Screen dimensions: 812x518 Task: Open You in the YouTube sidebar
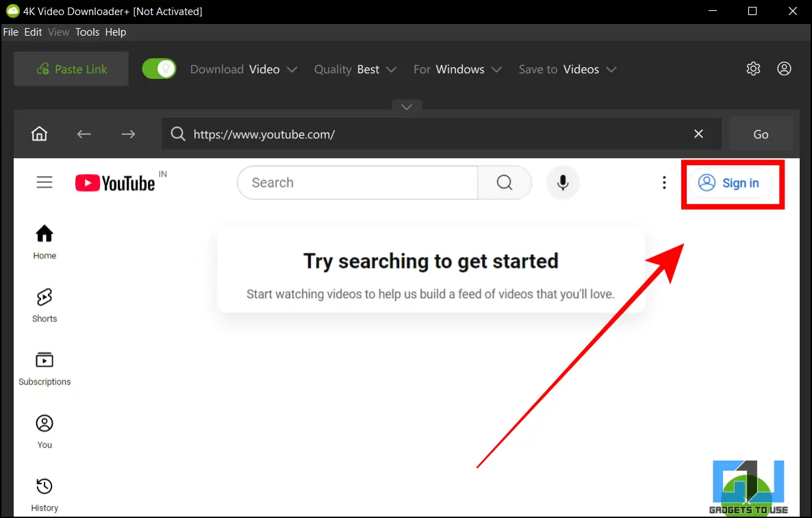click(x=45, y=432)
